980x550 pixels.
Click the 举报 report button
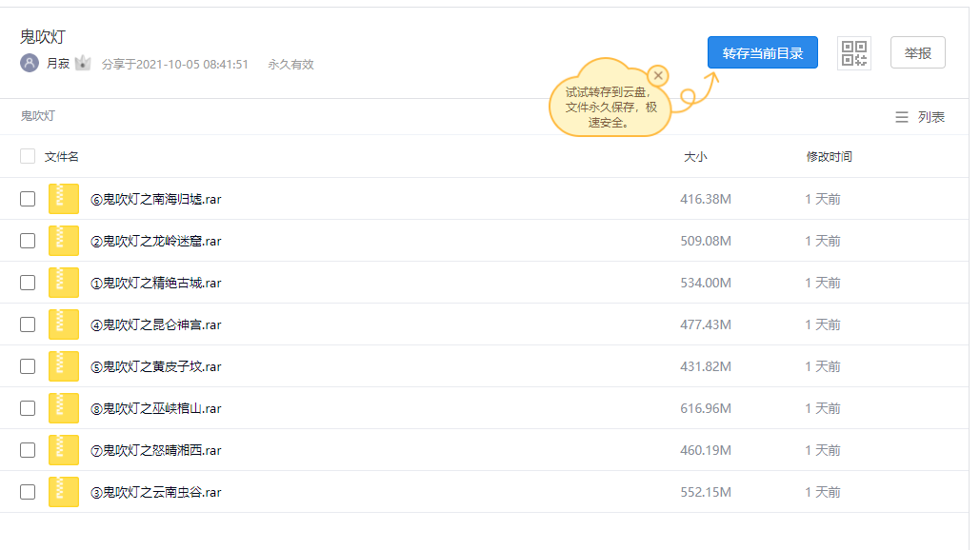pos(917,53)
